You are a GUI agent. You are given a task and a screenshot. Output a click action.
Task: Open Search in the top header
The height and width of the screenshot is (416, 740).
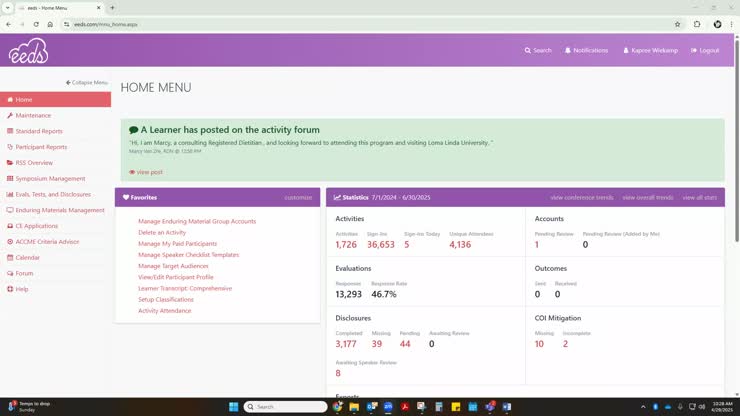point(538,50)
